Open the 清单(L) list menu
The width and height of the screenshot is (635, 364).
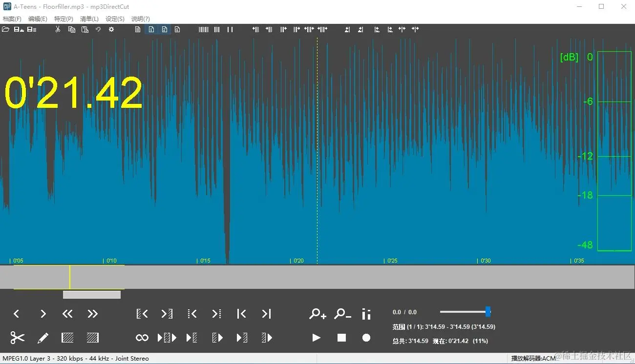coord(89,19)
